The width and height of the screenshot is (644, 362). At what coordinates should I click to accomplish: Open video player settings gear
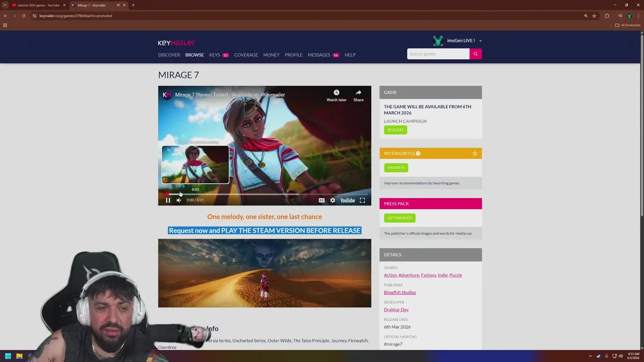click(x=333, y=200)
